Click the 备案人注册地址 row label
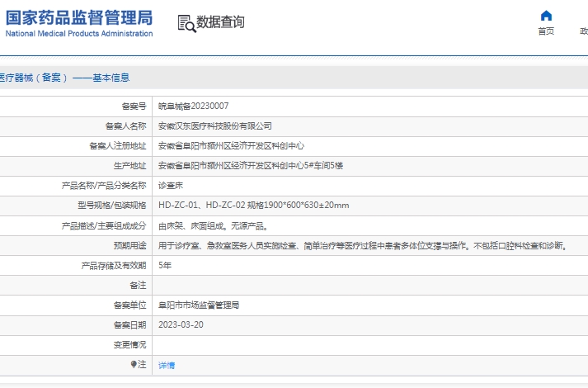 [x=118, y=146]
